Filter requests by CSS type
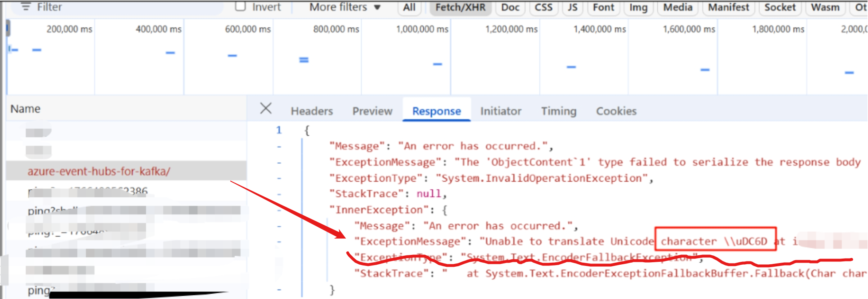 [x=543, y=7]
